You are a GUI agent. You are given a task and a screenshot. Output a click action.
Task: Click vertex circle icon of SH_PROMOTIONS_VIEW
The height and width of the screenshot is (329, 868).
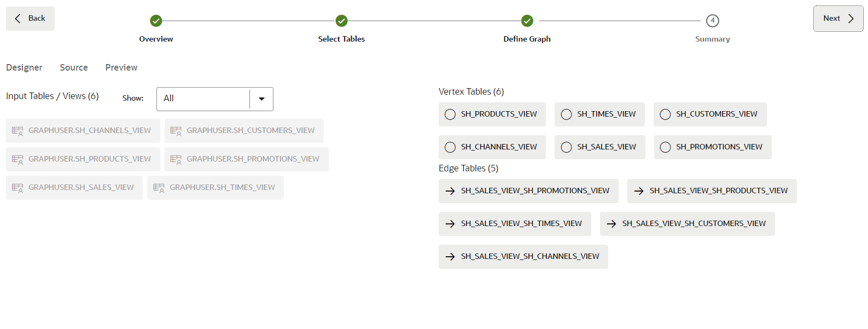tap(665, 147)
